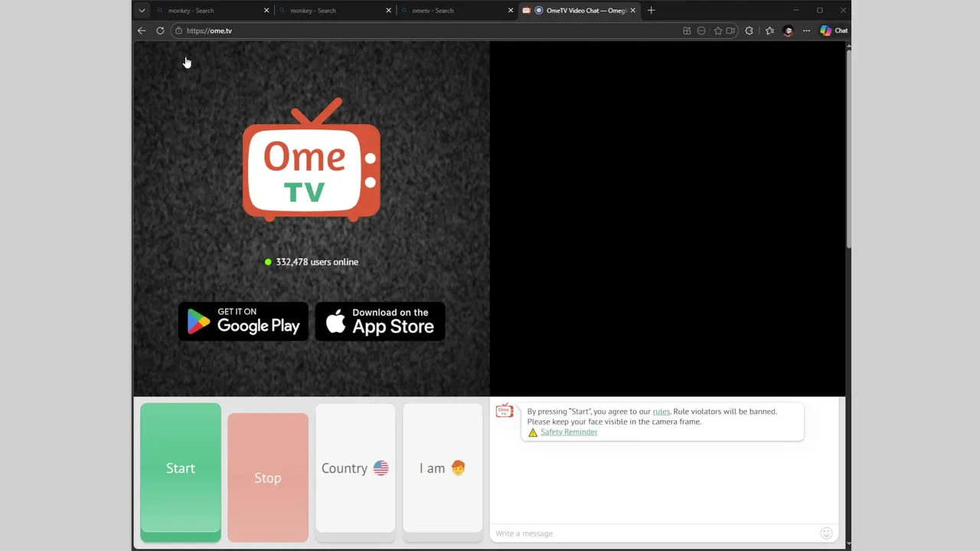Close the OmeTV Video Chat tab
Image resolution: width=980 pixels, height=551 pixels.
[x=632, y=11]
